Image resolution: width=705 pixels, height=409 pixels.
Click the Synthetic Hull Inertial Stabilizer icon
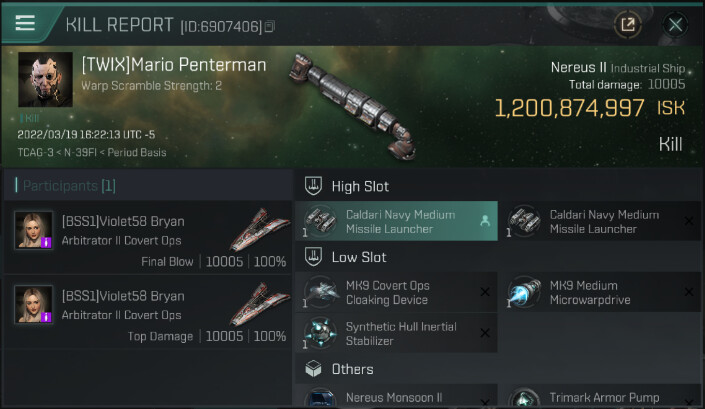click(322, 333)
